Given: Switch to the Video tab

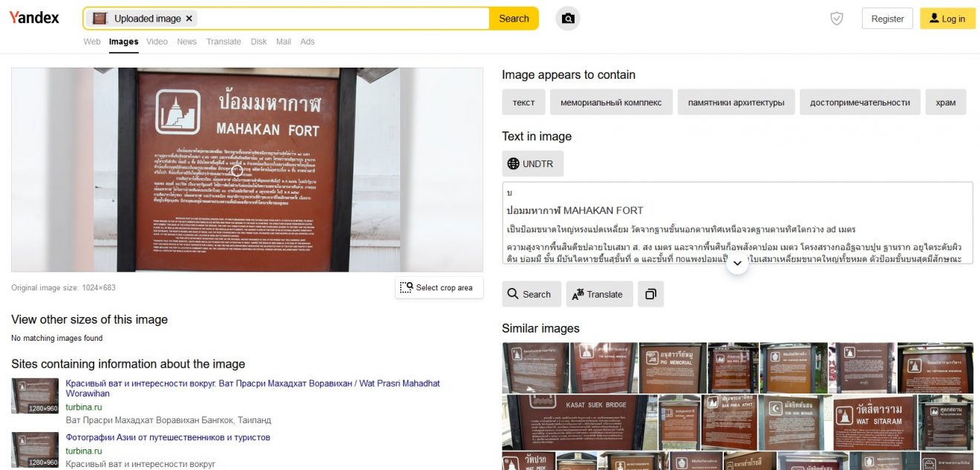Looking at the screenshot, I should pyautogui.click(x=157, y=42).
